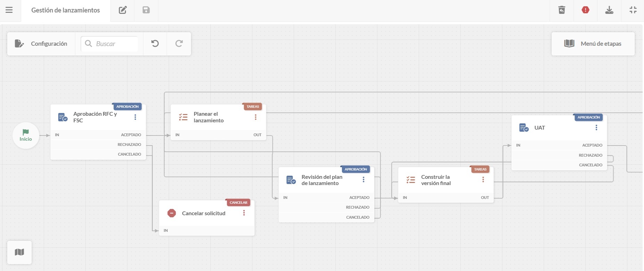Redo the workflow change
This screenshot has width=644, height=271.
[x=179, y=44]
